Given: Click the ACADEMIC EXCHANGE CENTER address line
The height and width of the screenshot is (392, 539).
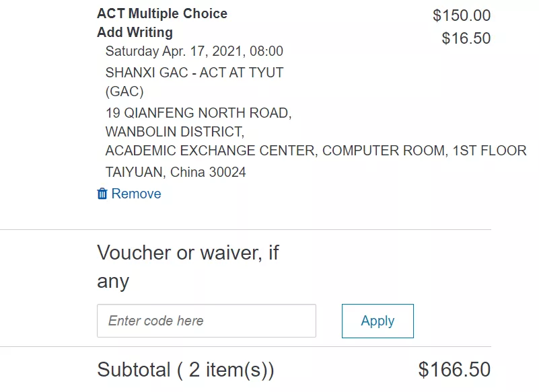Looking at the screenshot, I should 316,151.
